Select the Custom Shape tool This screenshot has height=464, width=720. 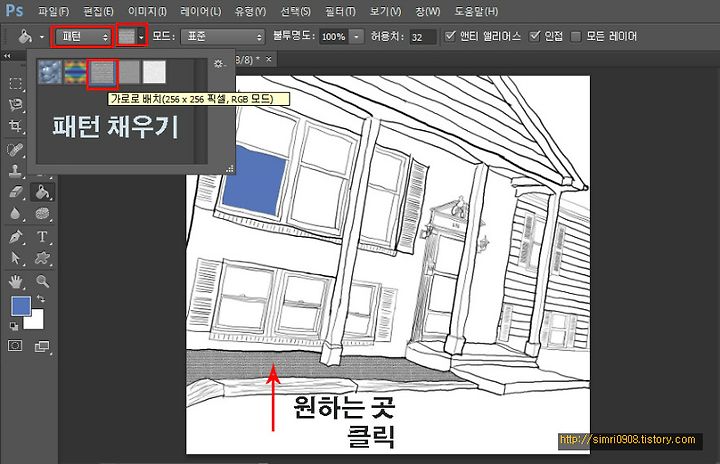[42, 258]
